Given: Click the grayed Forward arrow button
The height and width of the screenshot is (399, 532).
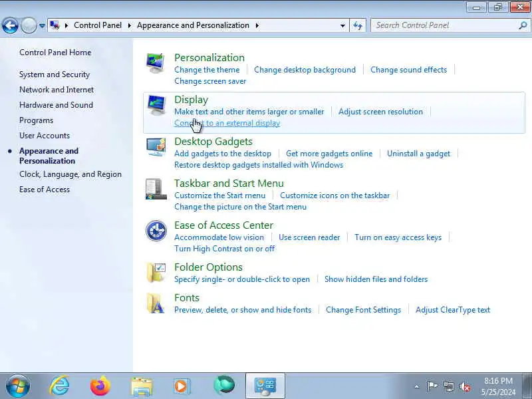Looking at the screenshot, I should tap(29, 25).
